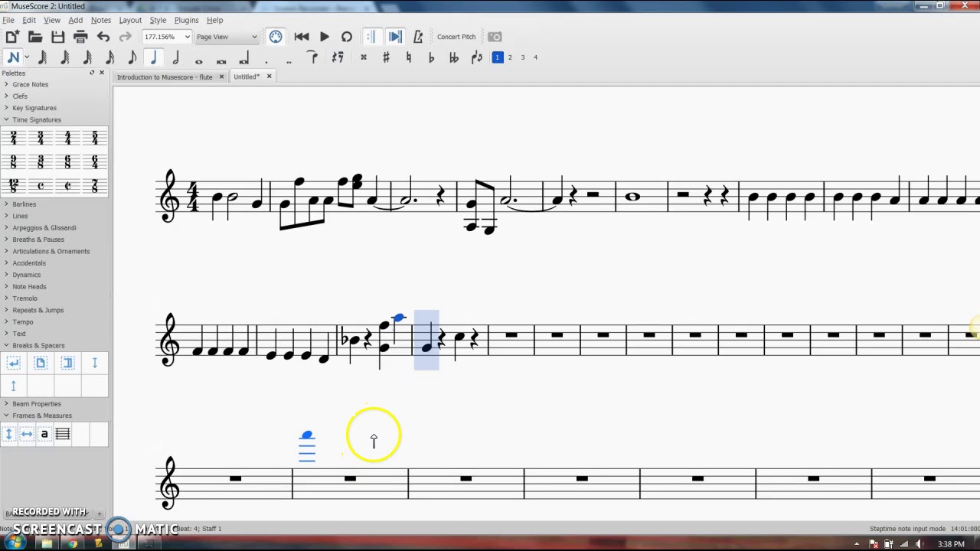Undo the last action
The width and height of the screenshot is (980, 551).
click(x=103, y=37)
